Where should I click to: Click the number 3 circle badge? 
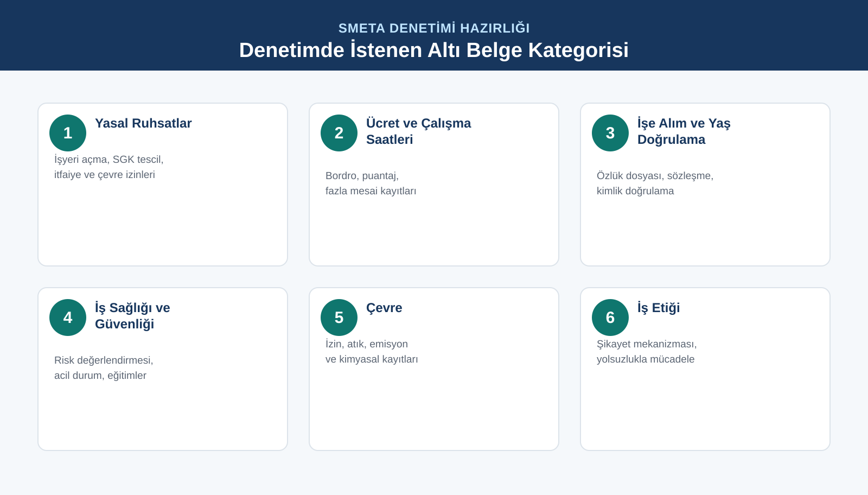[x=610, y=133]
